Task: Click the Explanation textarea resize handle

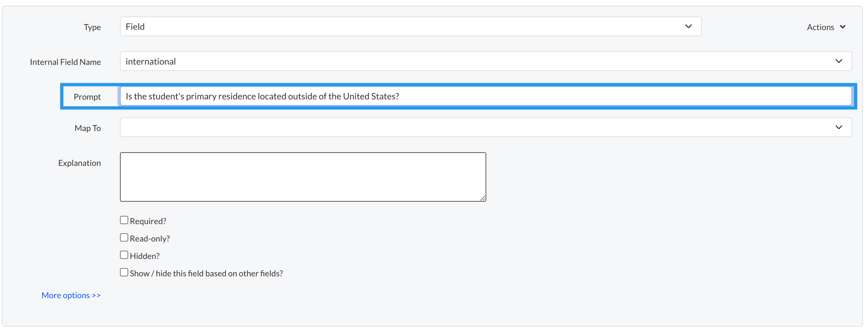Action: point(482,198)
